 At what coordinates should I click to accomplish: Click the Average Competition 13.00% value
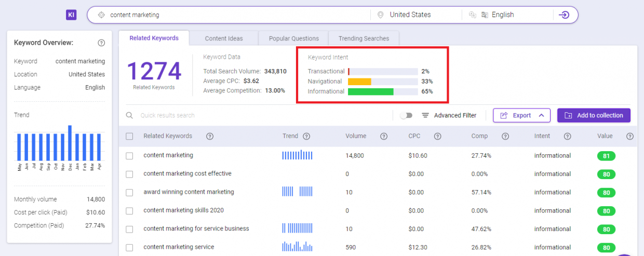pos(274,91)
